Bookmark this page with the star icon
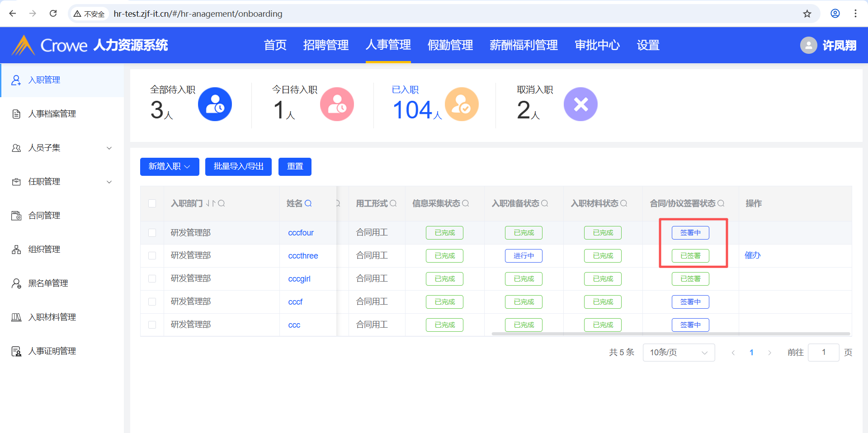 click(807, 14)
